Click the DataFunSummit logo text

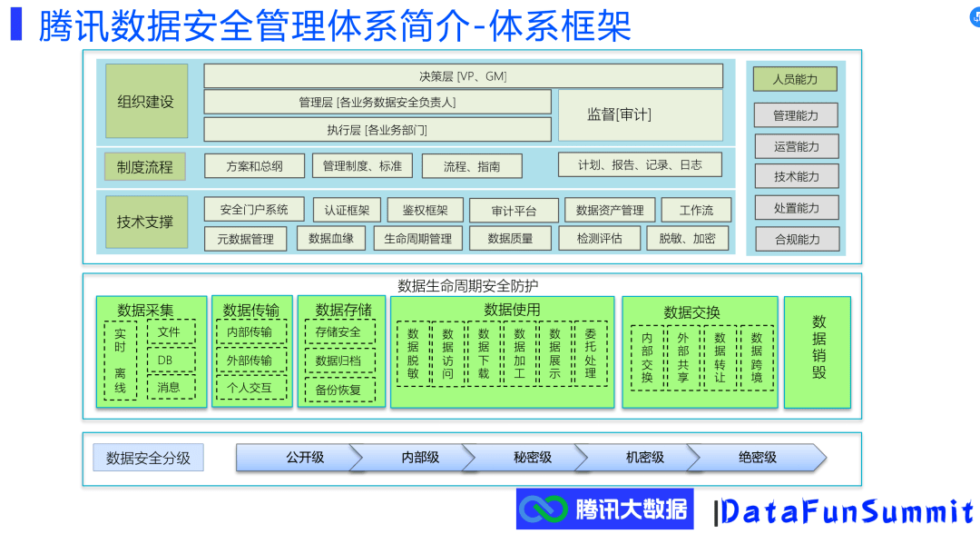[x=849, y=512]
